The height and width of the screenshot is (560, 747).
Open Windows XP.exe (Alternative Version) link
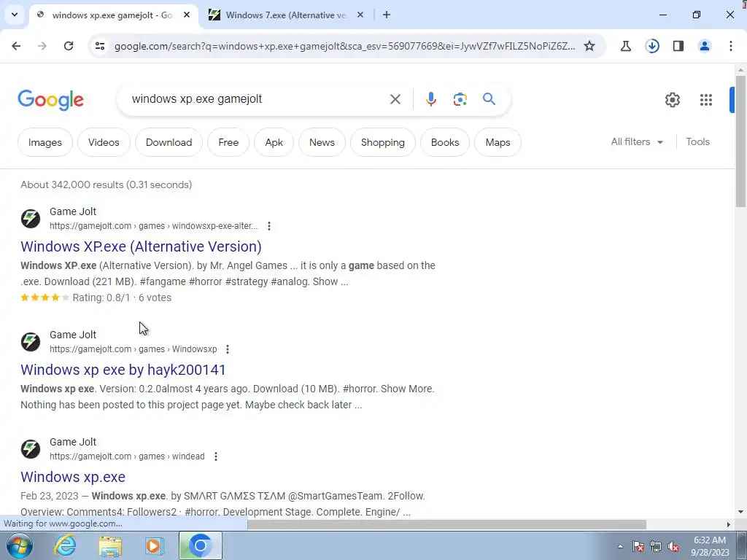pyautogui.click(x=141, y=246)
